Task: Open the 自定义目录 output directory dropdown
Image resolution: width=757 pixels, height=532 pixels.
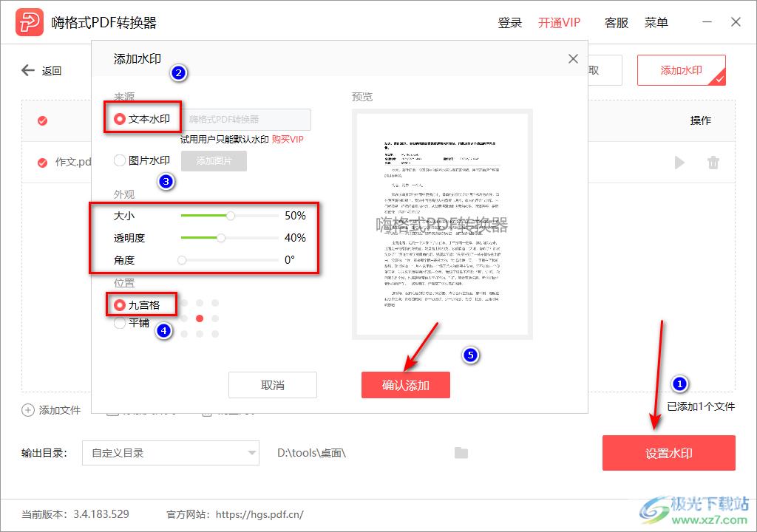Action: point(171,453)
